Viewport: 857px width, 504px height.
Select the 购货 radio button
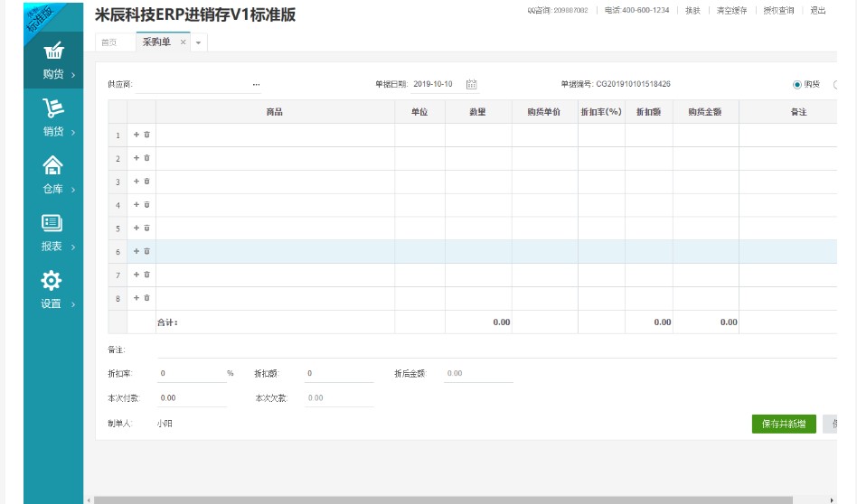click(x=797, y=85)
